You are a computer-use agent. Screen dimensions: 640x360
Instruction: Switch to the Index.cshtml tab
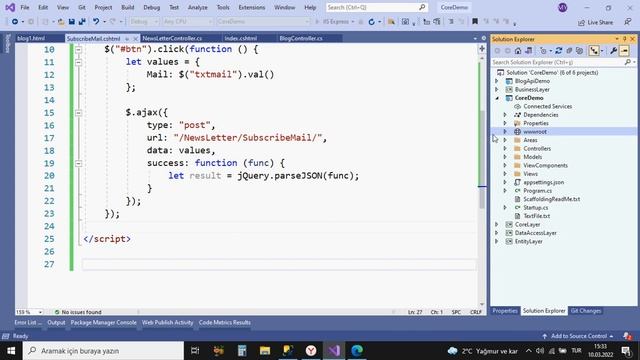click(x=241, y=38)
